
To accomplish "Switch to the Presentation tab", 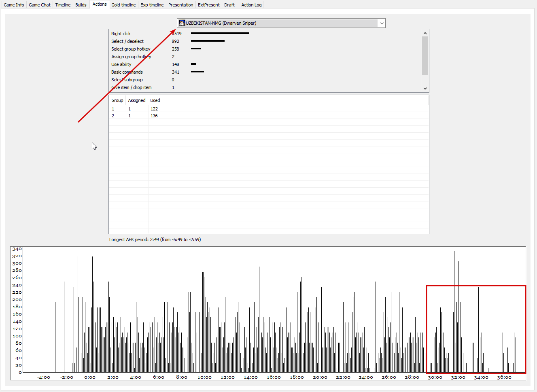I will point(181,5).
